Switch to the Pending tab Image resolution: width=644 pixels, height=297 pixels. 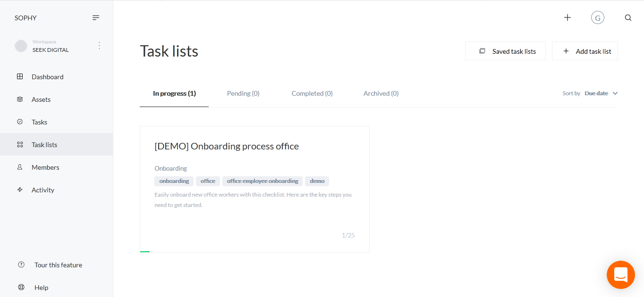coord(243,93)
